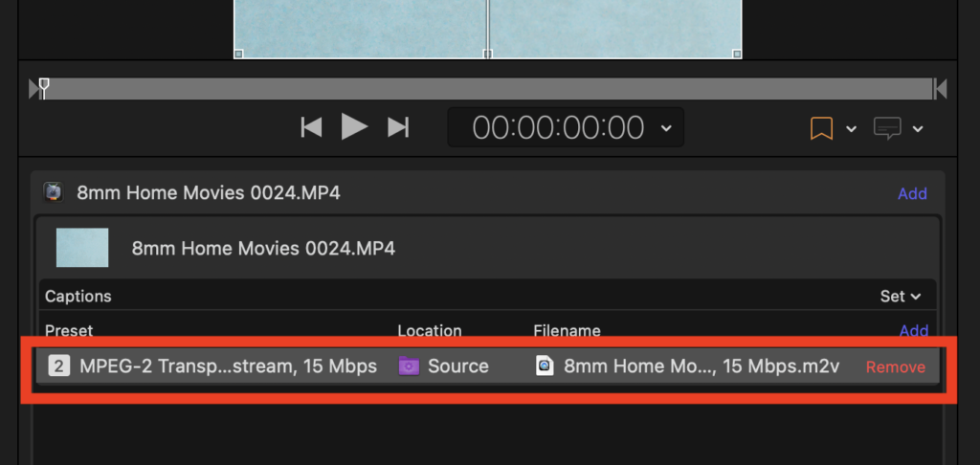The height and width of the screenshot is (465, 980).
Task: Click the orange marker bookmark icon
Action: (x=821, y=128)
